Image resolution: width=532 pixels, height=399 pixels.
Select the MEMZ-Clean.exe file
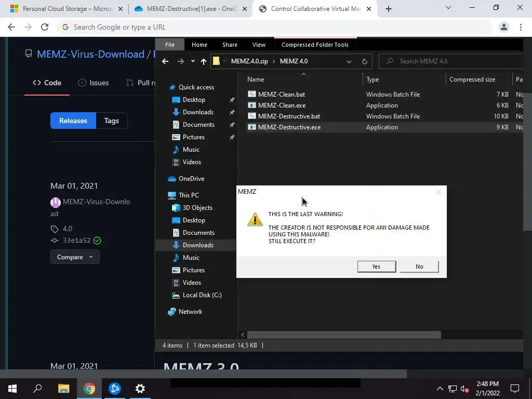pos(282,105)
